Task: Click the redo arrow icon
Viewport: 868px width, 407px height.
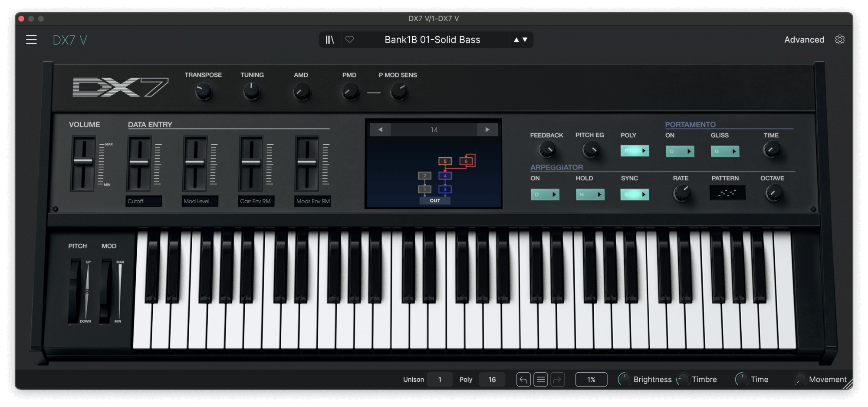Action: pos(558,379)
